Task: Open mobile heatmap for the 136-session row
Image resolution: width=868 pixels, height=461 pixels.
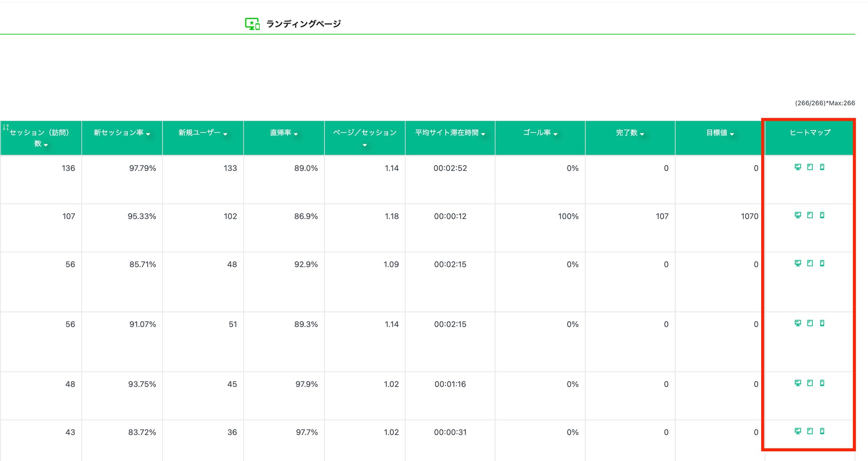Action: tap(822, 167)
